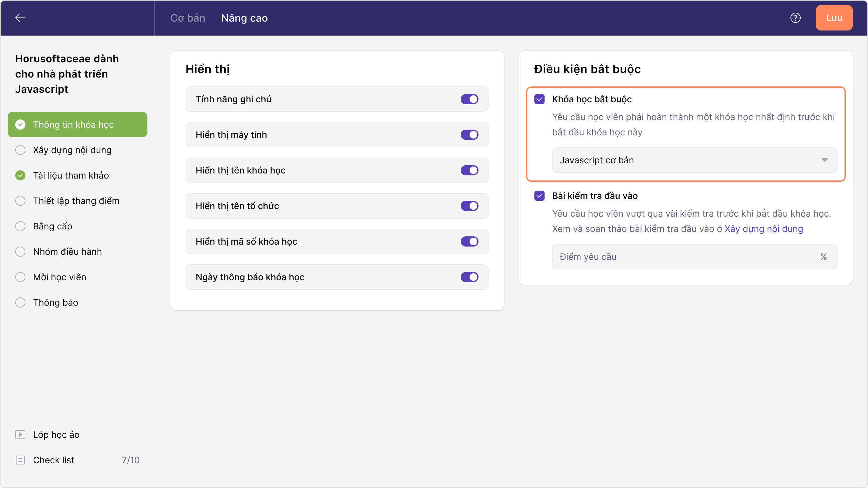The height and width of the screenshot is (488, 868).
Task: Uncheck Khóa học bắt buộc checkbox
Action: [539, 99]
